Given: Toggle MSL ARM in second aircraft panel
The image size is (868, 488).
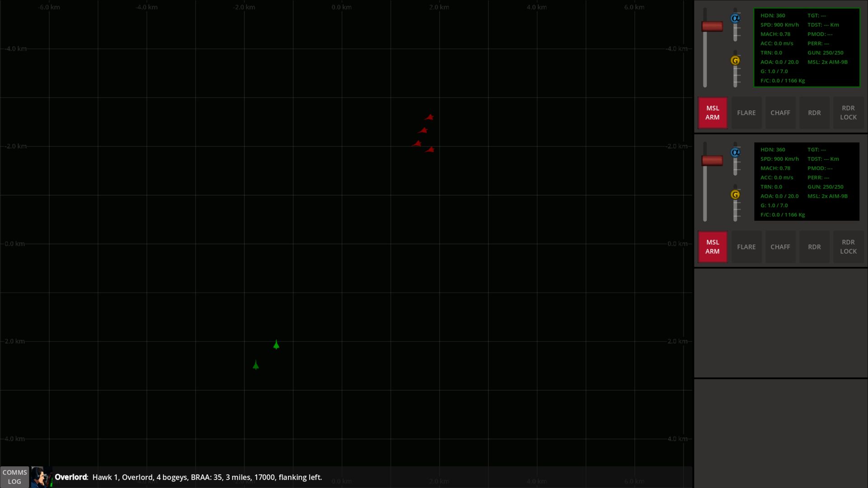Looking at the screenshot, I should (x=712, y=247).
